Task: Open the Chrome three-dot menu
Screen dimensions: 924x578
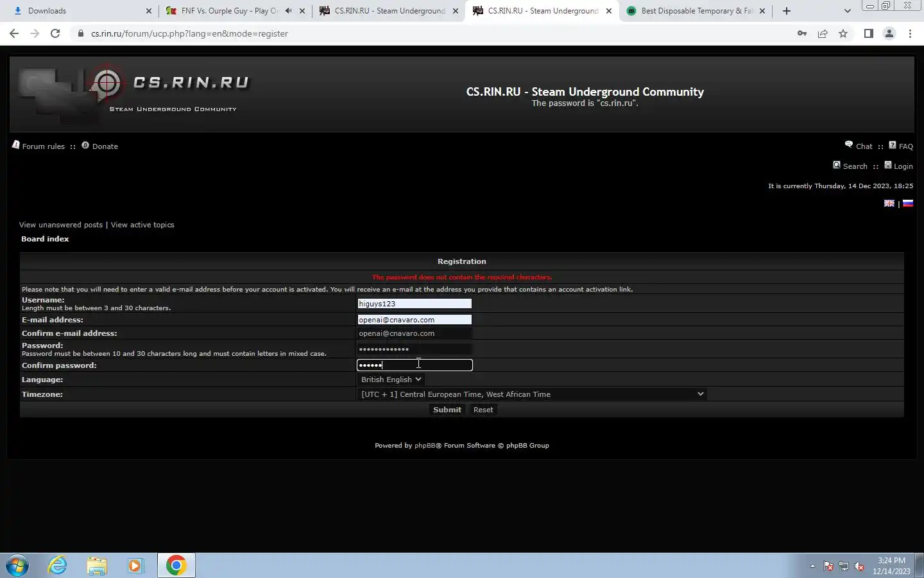Action: point(910,33)
